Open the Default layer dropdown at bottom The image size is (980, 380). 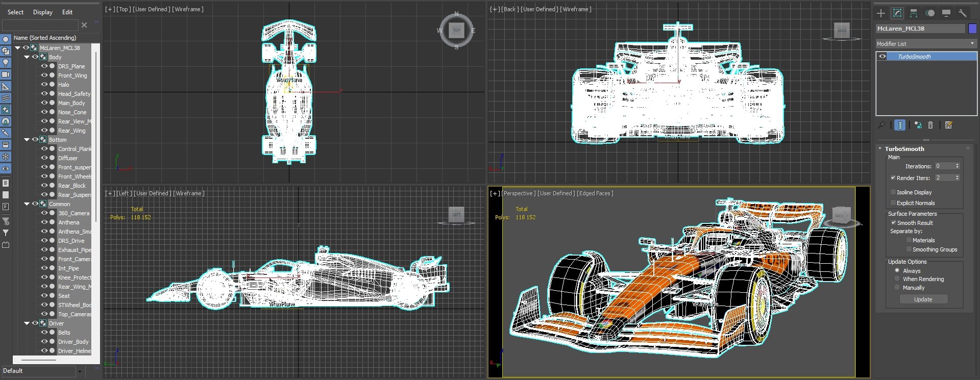pyautogui.click(x=80, y=371)
